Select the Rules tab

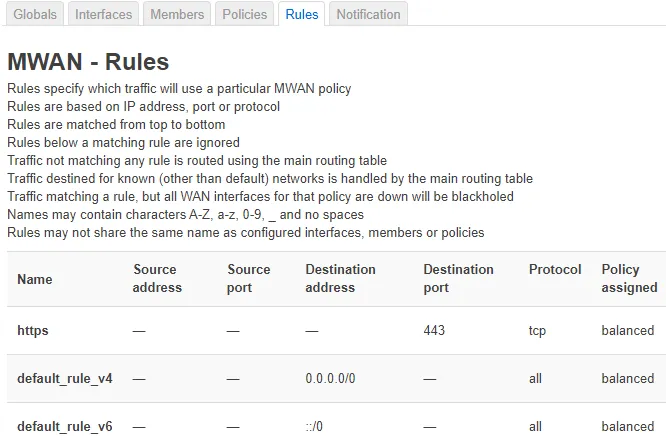point(302,14)
